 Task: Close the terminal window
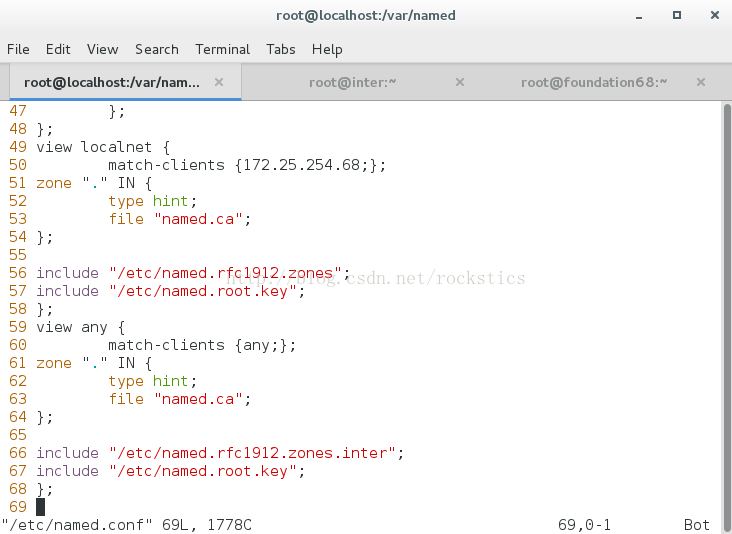point(714,15)
